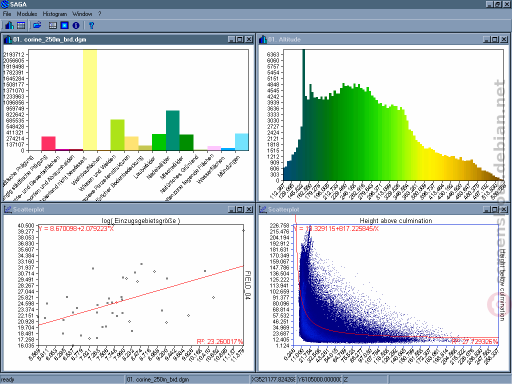The height and width of the screenshot is (384, 512).
Task: Restore the main SAGA window
Action: coord(498,4)
